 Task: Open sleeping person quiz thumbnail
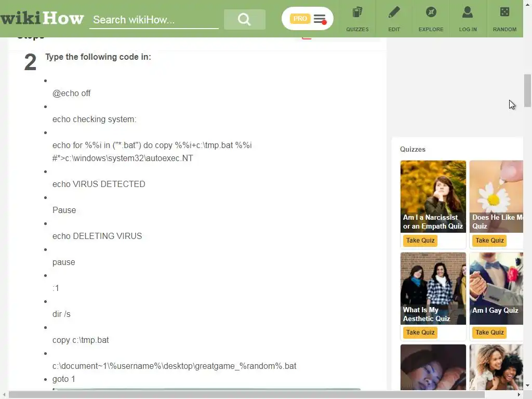click(x=433, y=367)
